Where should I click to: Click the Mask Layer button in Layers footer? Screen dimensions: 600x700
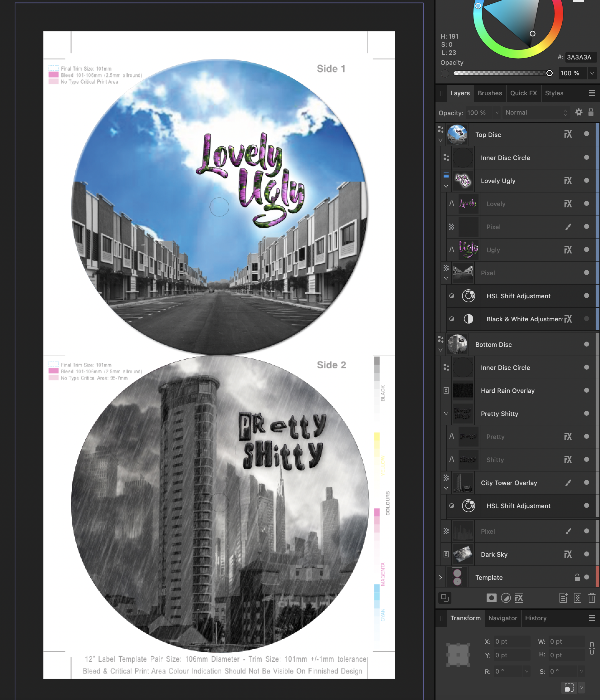click(x=491, y=598)
